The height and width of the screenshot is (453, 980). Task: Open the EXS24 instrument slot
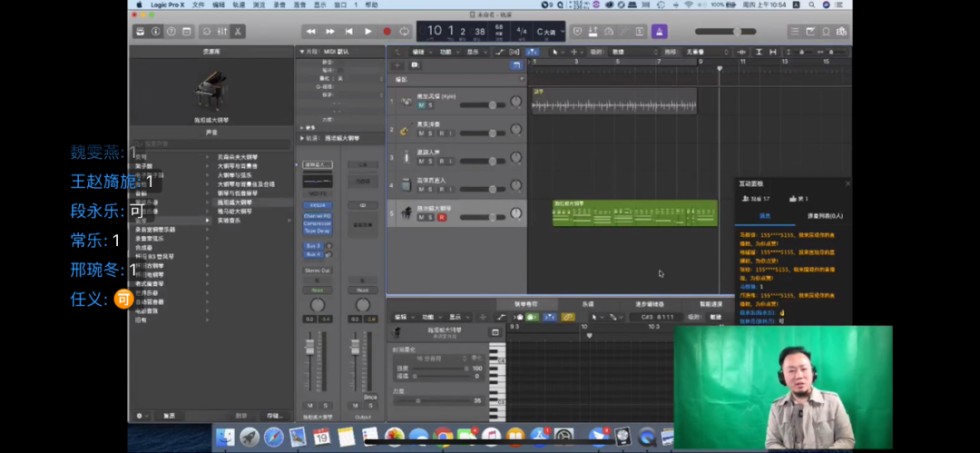(317, 205)
